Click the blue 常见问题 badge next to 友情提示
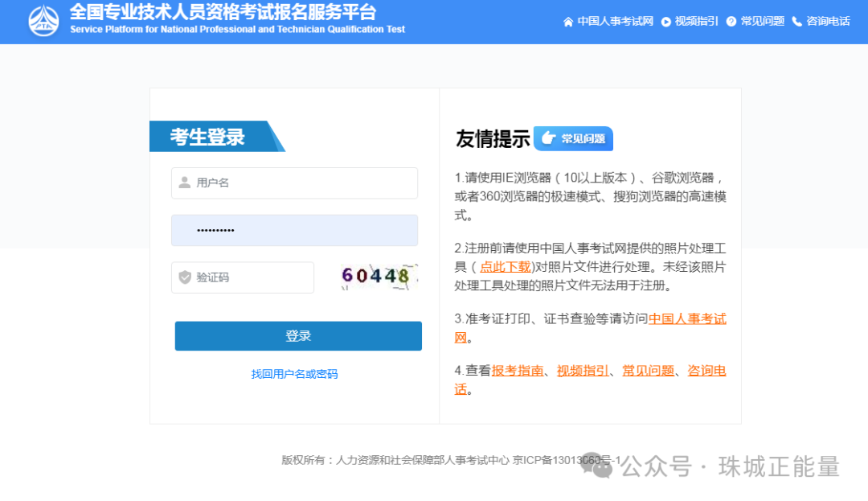 (574, 138)
